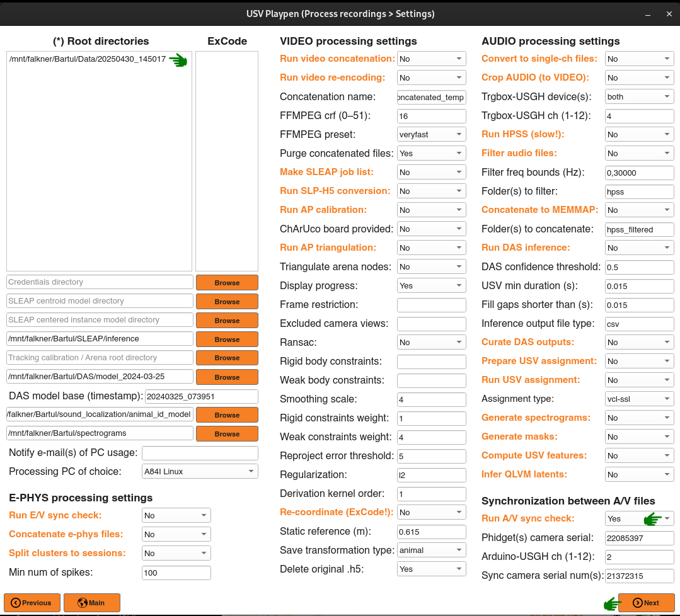Click the DAS confidence threshold field
The height and width of the screenshot is (616, 680).
(639, 267)
